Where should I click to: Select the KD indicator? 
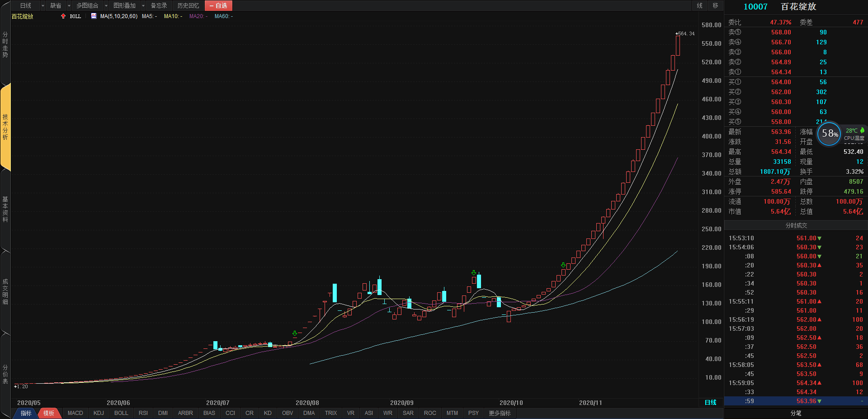(x=268, y=413)
